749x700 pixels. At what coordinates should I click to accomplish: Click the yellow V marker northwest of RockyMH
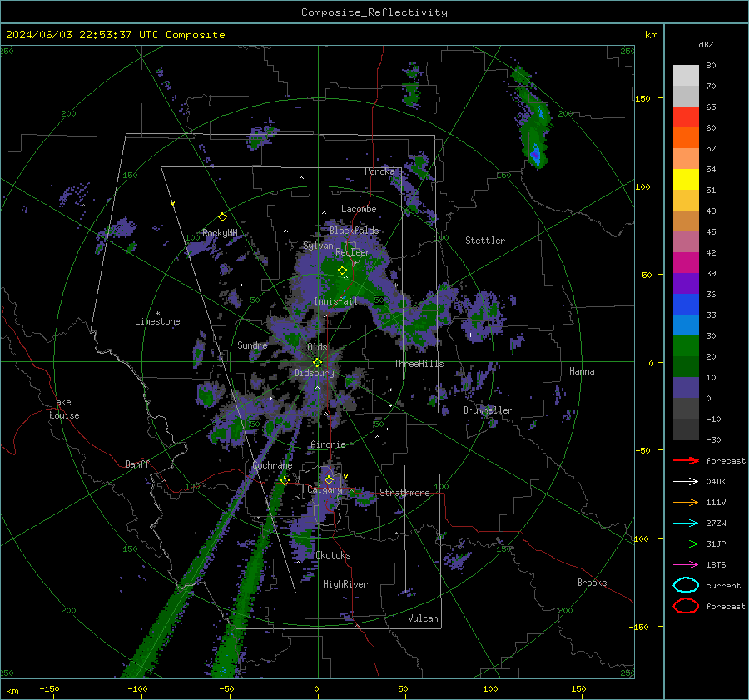[173, 203]
